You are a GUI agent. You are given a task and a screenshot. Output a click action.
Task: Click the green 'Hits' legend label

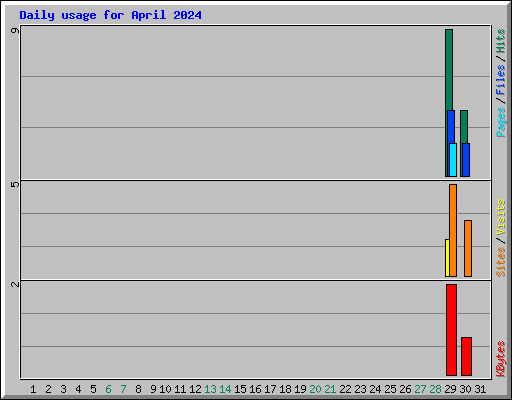coord(500,41)
